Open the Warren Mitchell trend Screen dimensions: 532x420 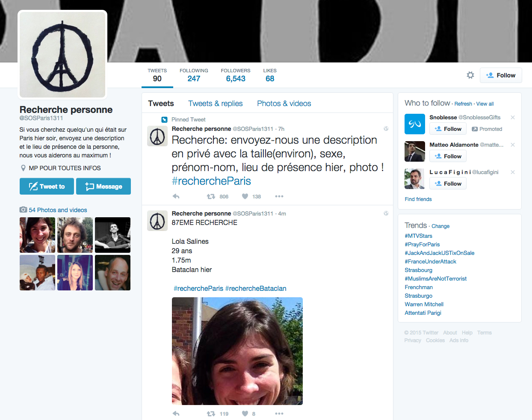[424, 304]
